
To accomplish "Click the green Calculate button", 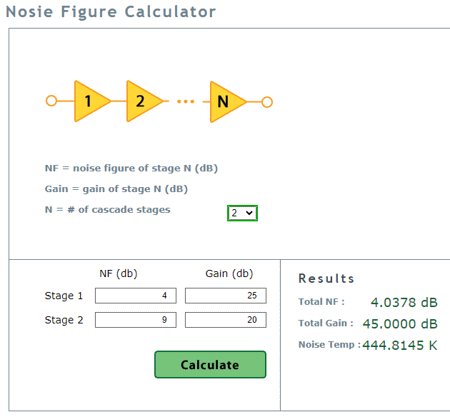I will point(210,364).
